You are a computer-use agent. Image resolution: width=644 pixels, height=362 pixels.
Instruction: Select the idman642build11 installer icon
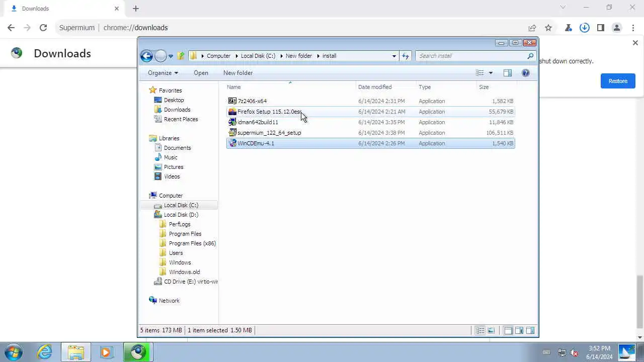(232, 122)
